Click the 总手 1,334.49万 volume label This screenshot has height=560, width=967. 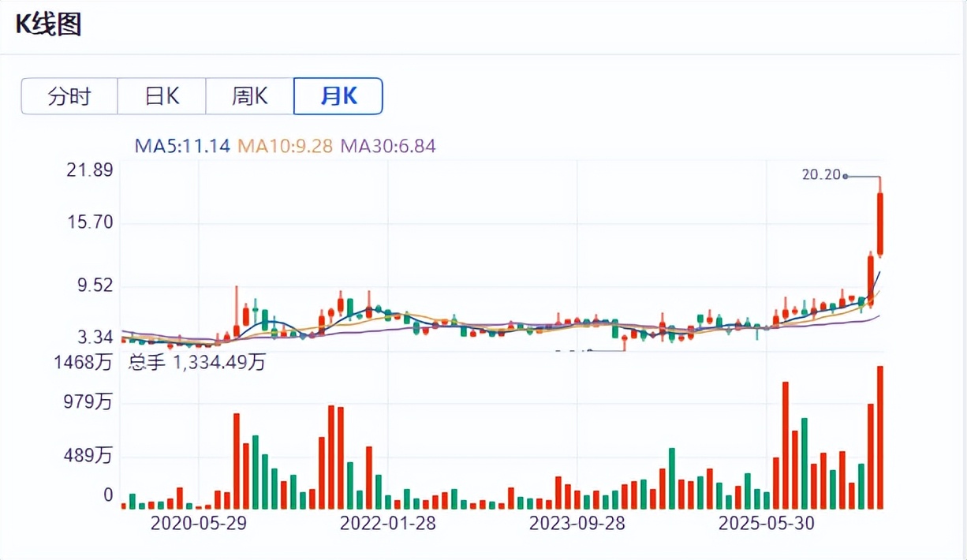[x=197, y=363]
